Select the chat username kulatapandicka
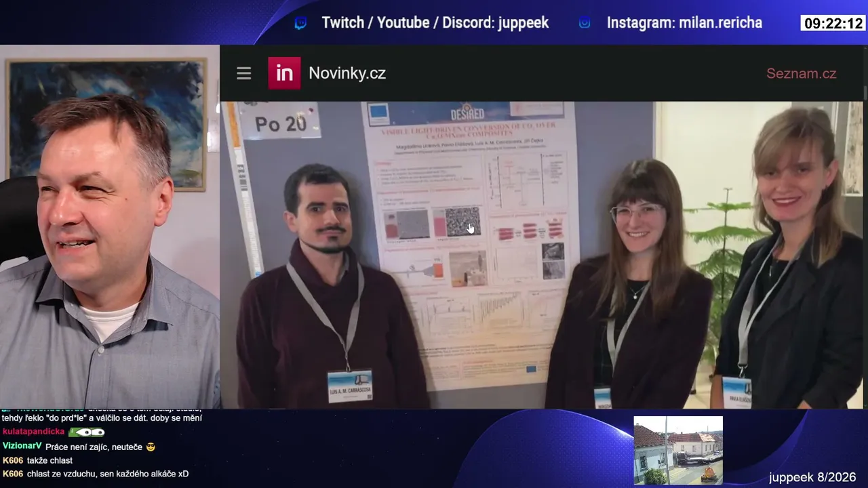Viewport: 868px width, 488px height. tap(33, 432)
